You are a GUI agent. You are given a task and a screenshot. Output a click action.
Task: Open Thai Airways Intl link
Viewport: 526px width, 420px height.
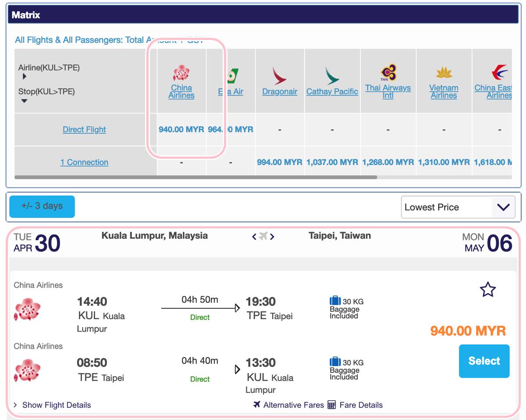pos(388,92)
